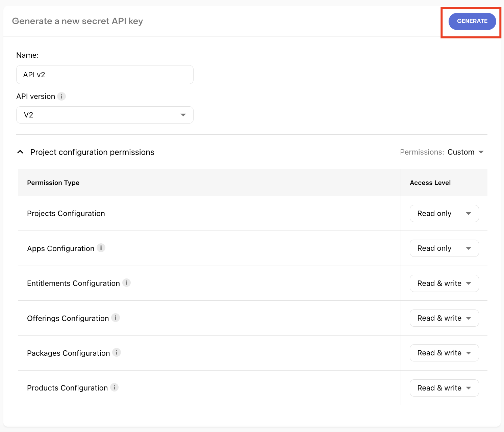Image resolution: width=504 pixels, height=432 pixels.
Task: Open the API version V2 dropdown
Action: [x=105, y=115]
